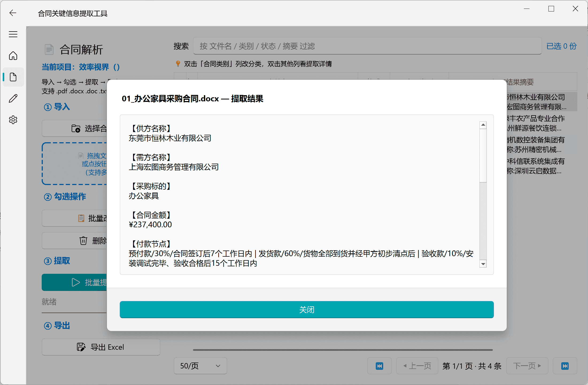
Task: Minimize the application window
Action: coord(527,9)
